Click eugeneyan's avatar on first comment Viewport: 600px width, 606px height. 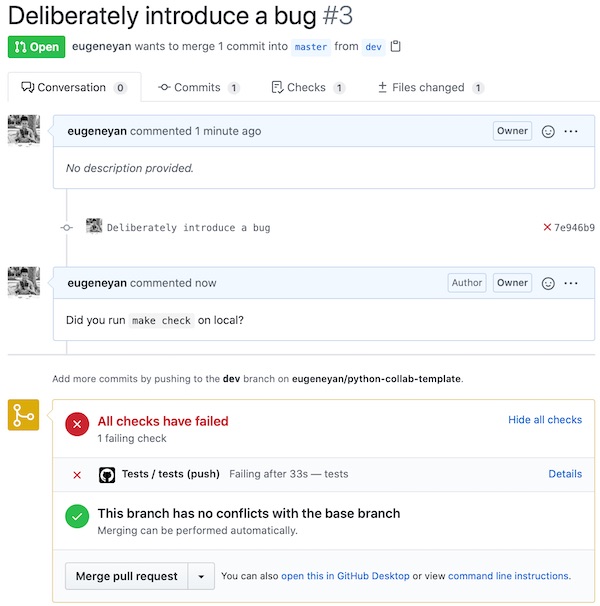[x=24, y=131]
